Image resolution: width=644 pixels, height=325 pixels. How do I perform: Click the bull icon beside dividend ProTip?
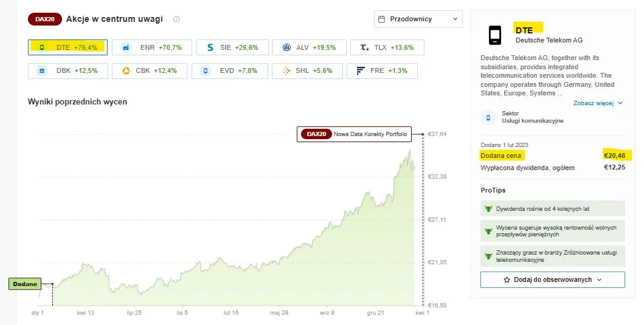tap(488, 209)
